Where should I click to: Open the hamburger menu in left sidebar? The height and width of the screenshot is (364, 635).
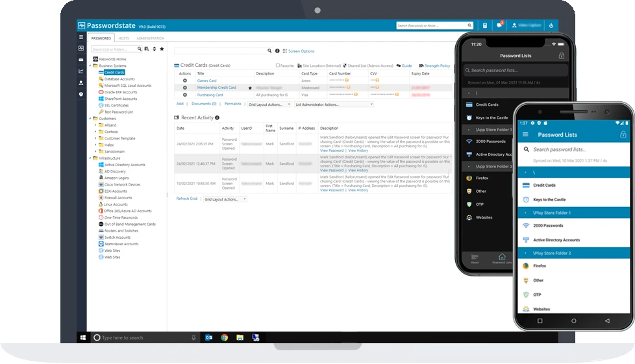point(81,37)
